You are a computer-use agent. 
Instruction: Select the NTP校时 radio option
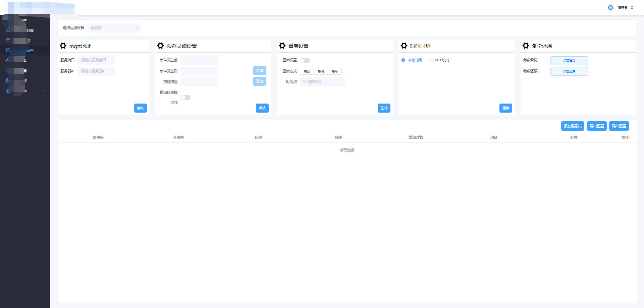point(439,60)
